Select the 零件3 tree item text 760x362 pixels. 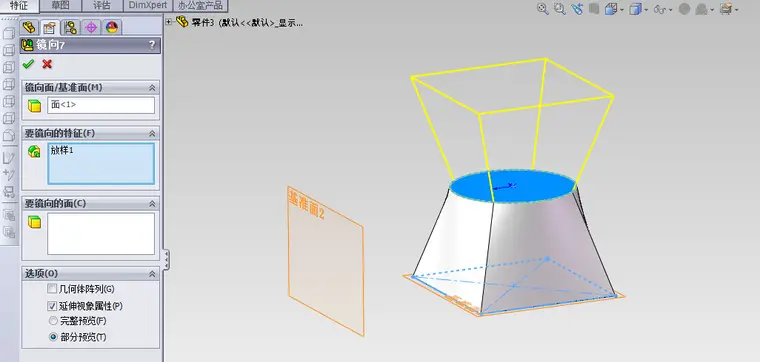[247, 23]
